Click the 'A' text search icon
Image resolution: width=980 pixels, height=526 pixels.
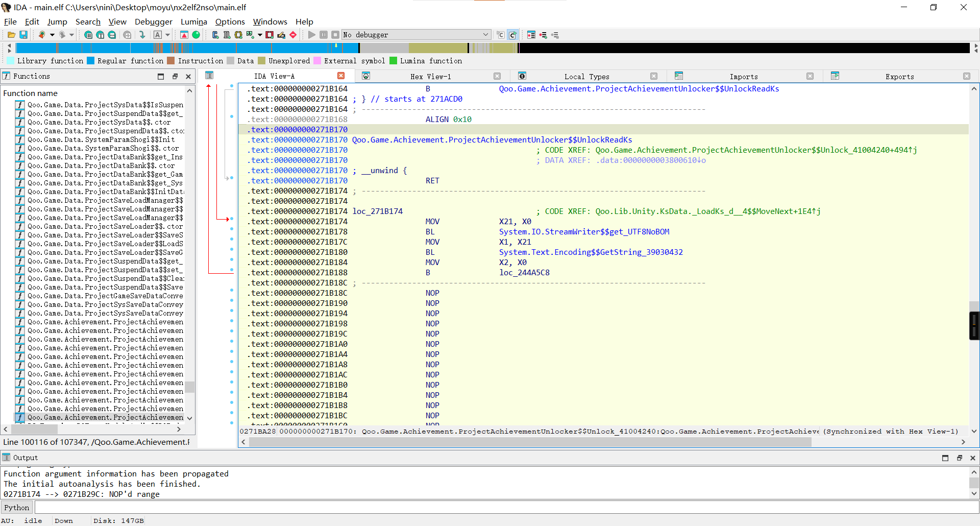[158, 35]
